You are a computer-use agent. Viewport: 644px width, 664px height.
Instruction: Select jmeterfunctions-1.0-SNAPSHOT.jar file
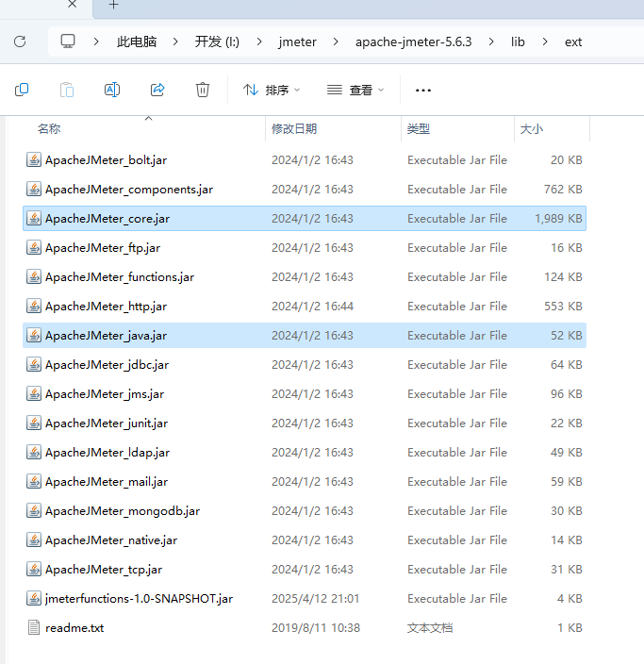(139, 598)
